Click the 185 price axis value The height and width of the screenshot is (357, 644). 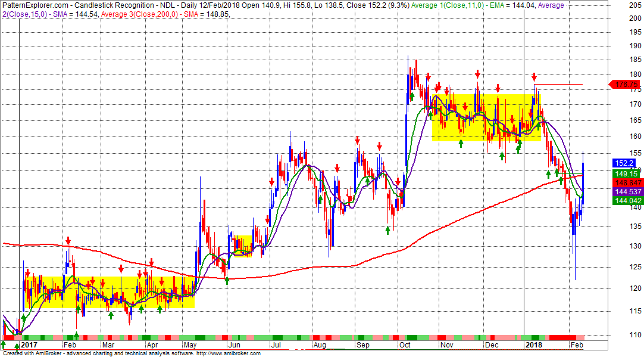click(635, 60)
